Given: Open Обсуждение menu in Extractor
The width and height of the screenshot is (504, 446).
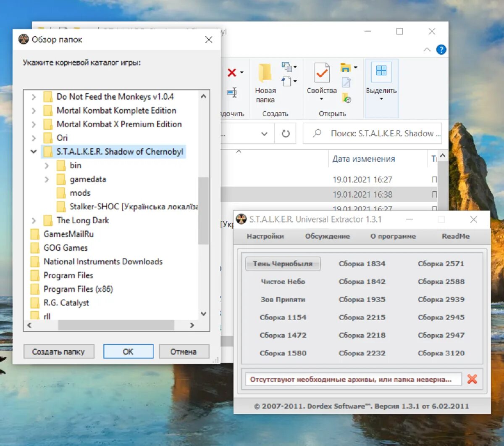Looking at the screenshot, I should [x=328, y=236].
